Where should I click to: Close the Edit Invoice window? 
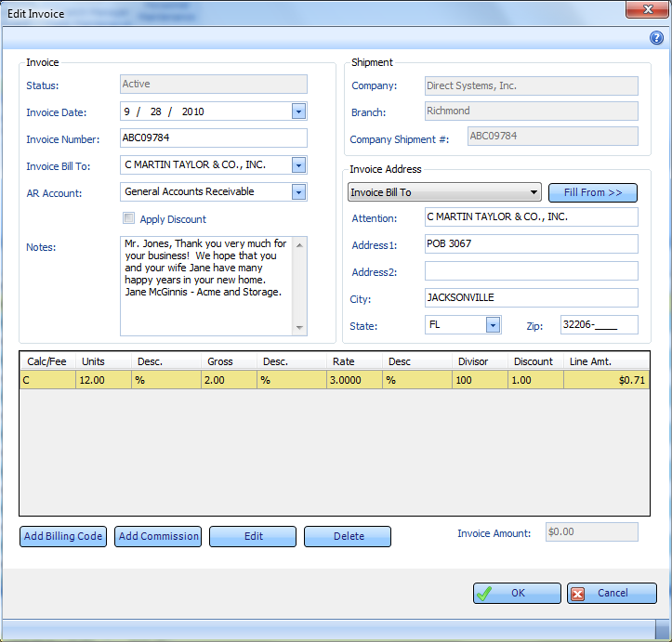[x=641, y=10]
